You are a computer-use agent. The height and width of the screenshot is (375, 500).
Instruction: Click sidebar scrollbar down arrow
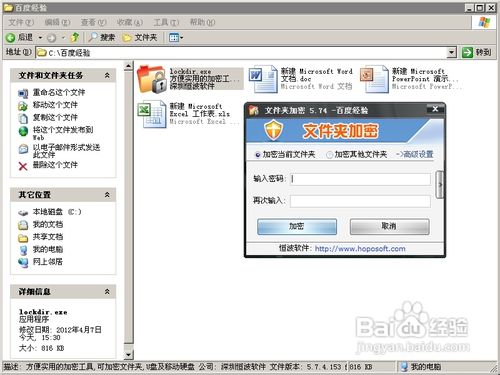click(129, 355)
